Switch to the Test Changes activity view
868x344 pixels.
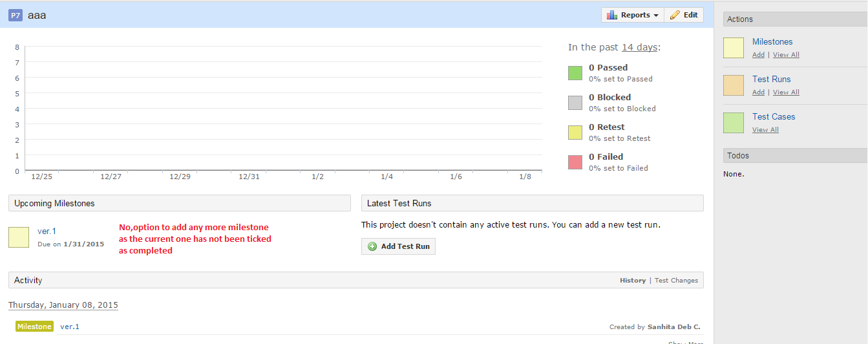pyautogui.click(x=676, y=281)
